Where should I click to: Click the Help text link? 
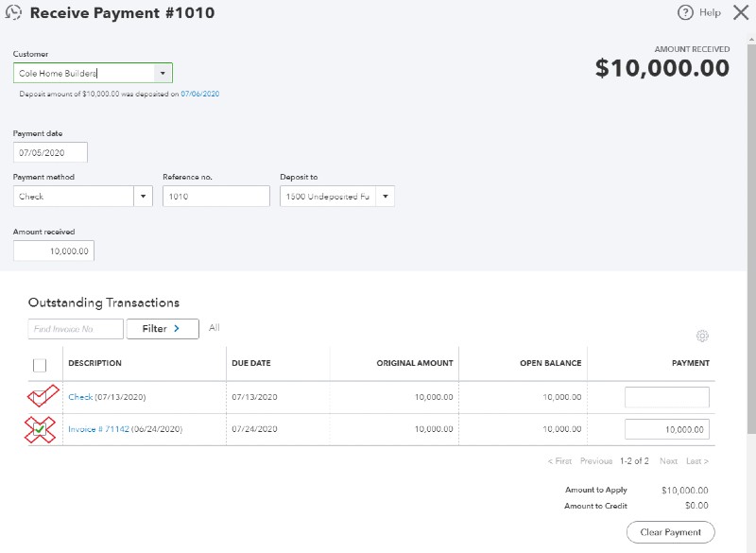(710, 12)
